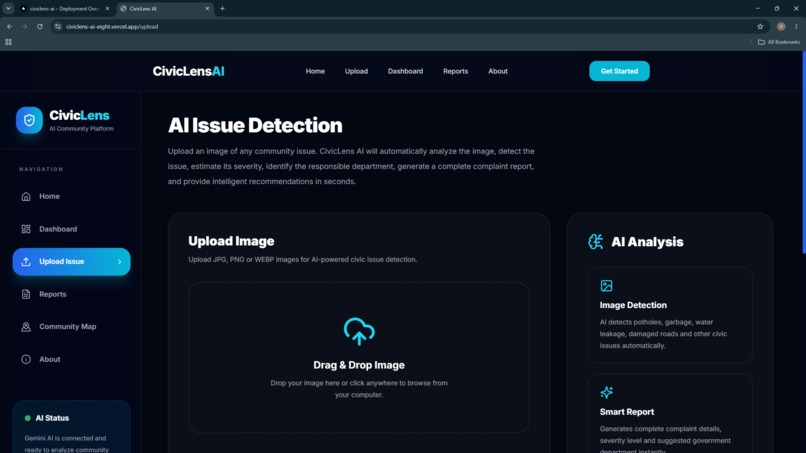Click the AI Status label
Screen dimensions: 806x453
52,418
